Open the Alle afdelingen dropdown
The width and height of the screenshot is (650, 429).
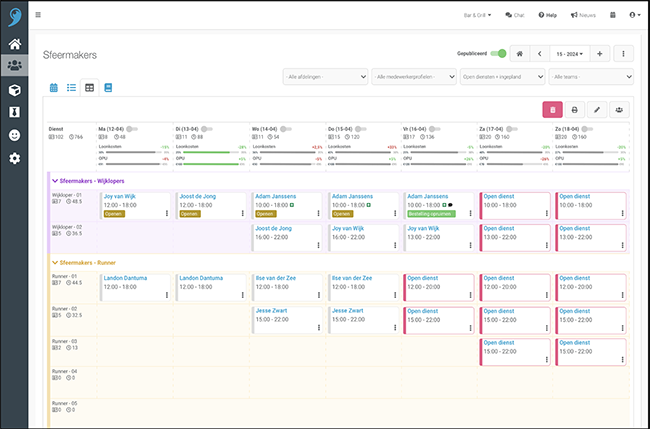point(324,76)
